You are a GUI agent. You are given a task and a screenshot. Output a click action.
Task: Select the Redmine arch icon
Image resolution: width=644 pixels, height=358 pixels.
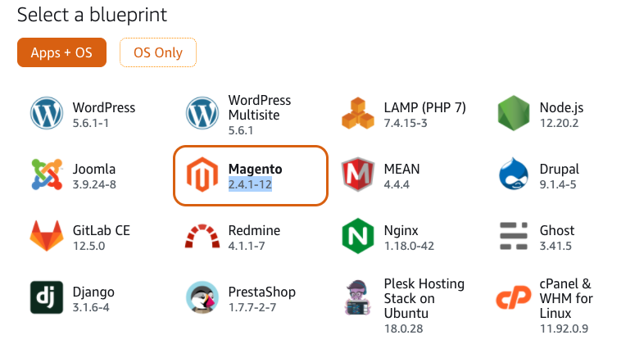[202, 236]
